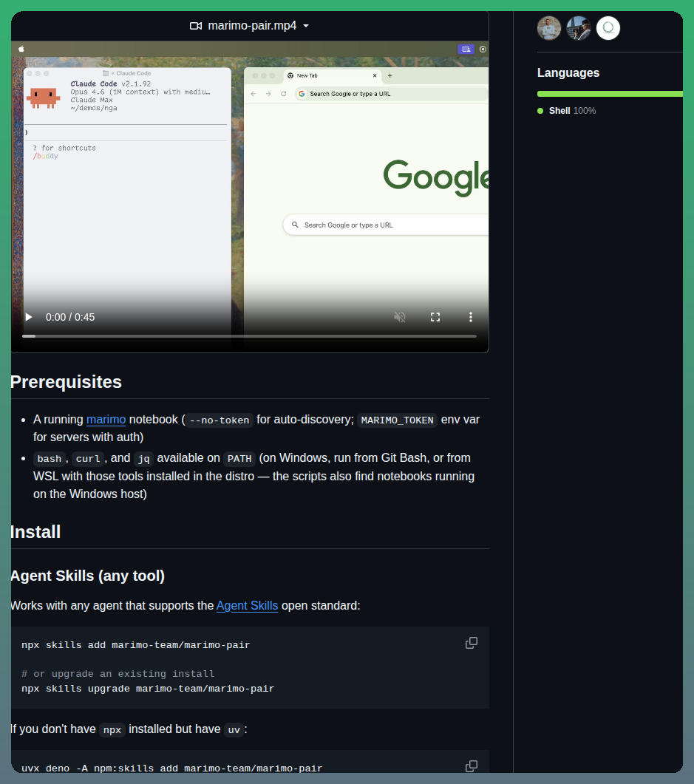Copy the npx skills add code block
Screen dimensions: 694x784
472,643
